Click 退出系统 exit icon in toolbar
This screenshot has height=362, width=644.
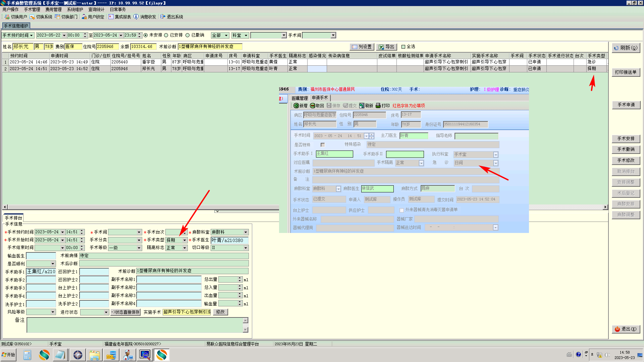tap(163, 17)
